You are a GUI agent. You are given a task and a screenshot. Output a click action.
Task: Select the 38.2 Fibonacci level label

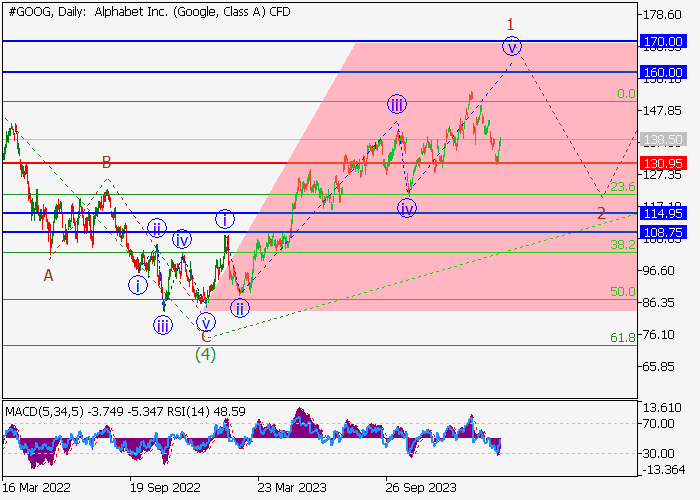[623, 244]
